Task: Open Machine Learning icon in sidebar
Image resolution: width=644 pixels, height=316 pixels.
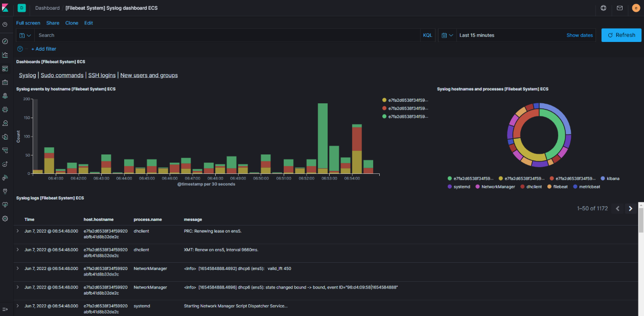Action: 5,109
